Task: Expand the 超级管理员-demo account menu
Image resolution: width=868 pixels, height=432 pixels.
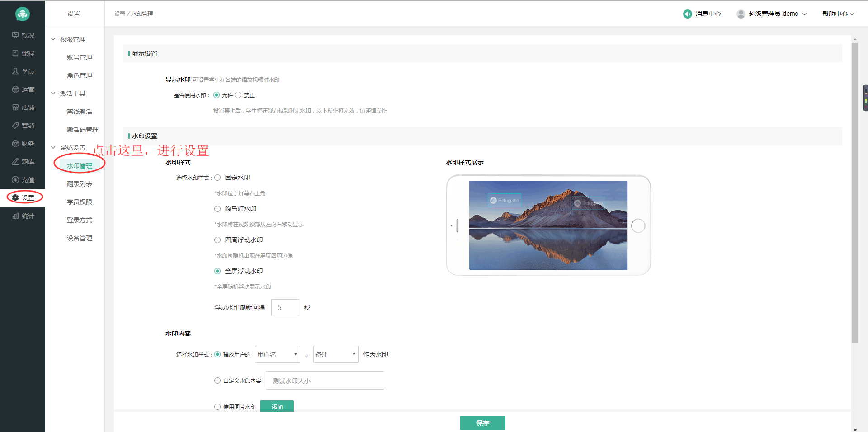Action: (x=774, y=14)
